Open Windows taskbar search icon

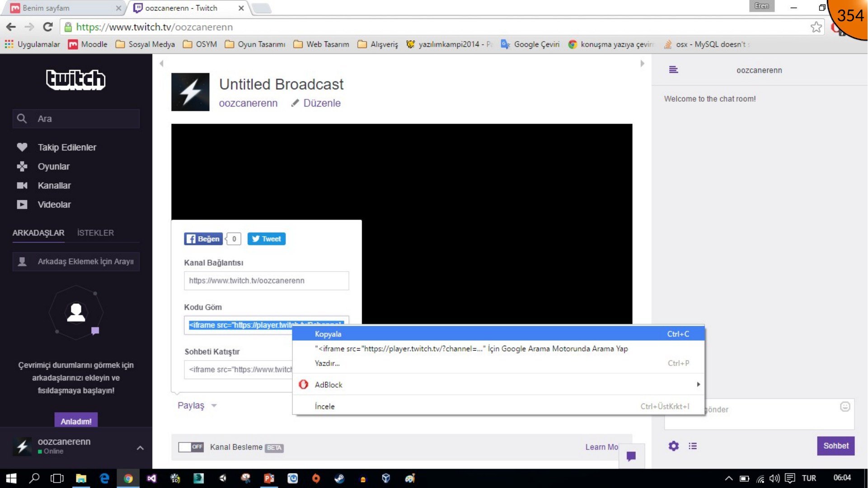point(34,479)
